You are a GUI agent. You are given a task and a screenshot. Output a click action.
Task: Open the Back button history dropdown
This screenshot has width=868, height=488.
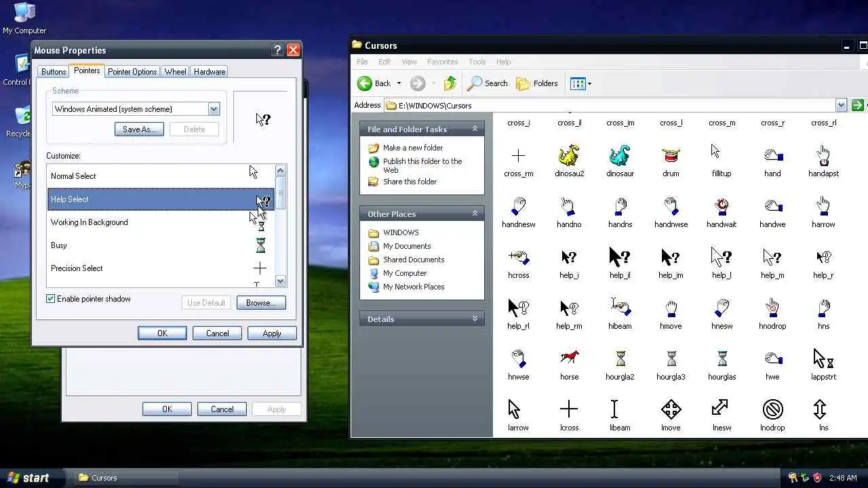tap(399, 83)
